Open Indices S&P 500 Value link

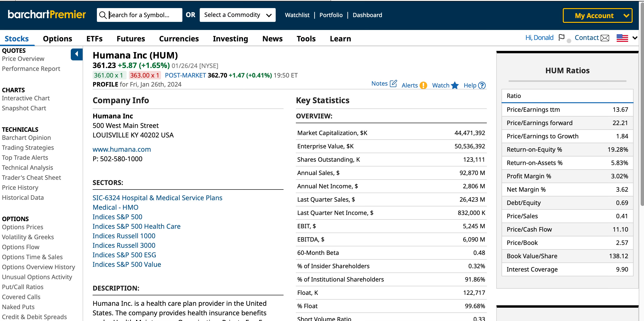tap(127, 264)
